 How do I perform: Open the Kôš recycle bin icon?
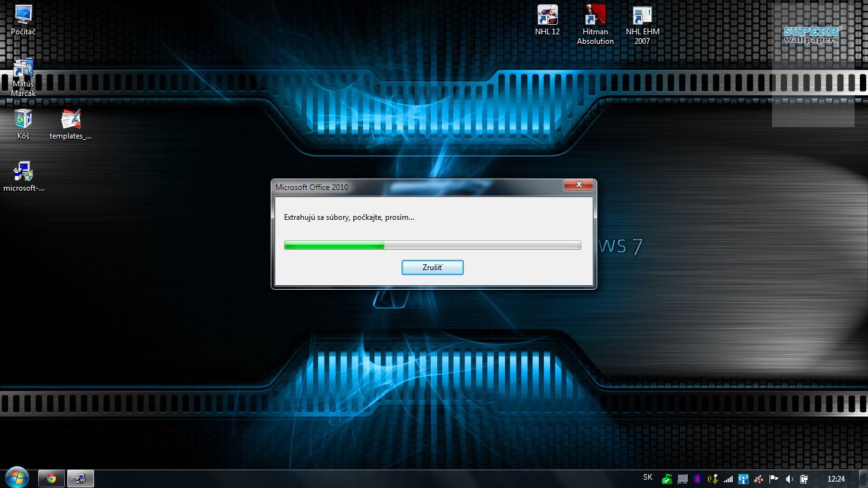tap(24, 124)
